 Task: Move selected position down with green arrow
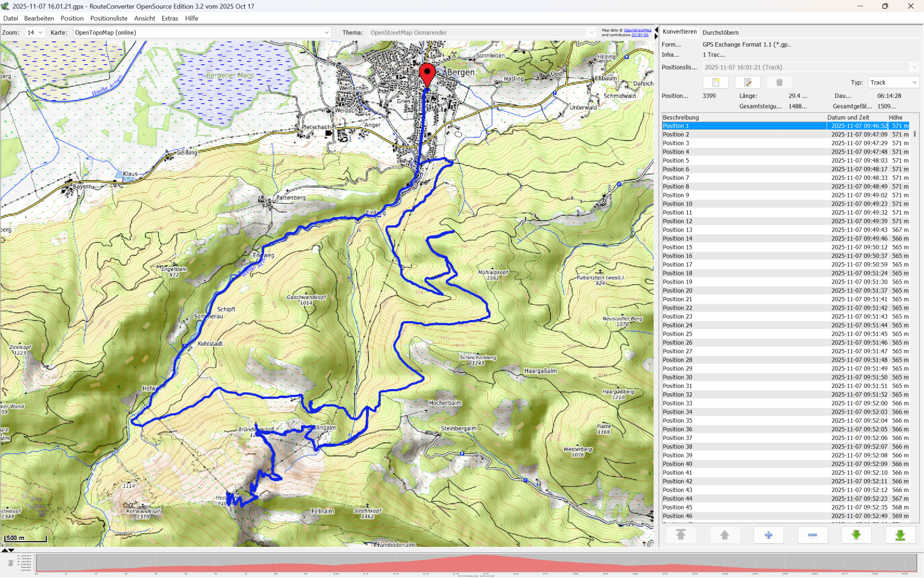point(856,535)
